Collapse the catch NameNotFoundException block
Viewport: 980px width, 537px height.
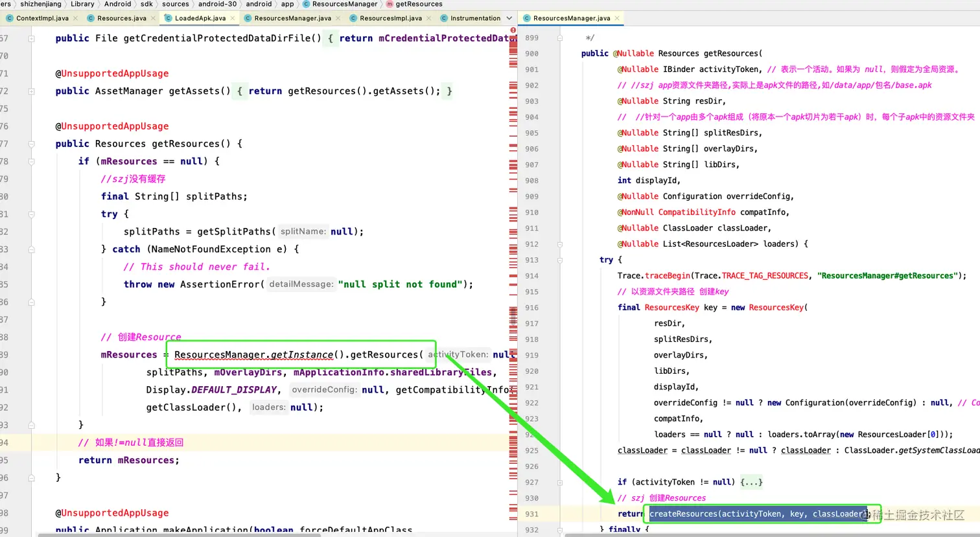(x=31, y=249)
